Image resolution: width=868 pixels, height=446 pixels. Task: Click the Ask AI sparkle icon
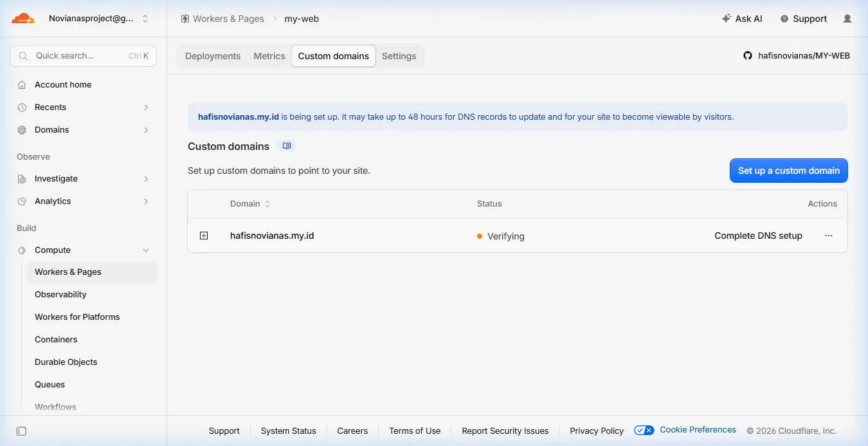tap(727, 19)
